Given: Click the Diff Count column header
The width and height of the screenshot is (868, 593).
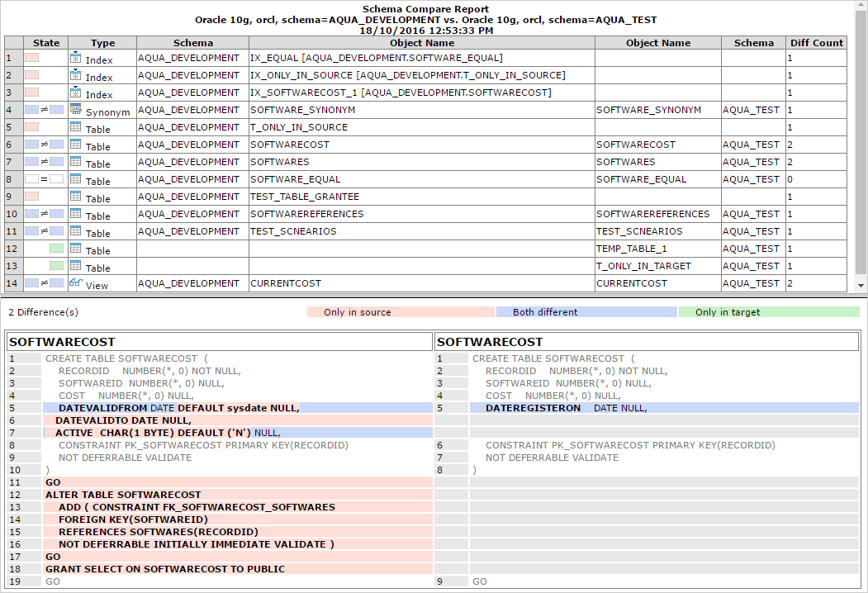Looking at the screenshot, I should pyautogui.click(x=817, y=43).
